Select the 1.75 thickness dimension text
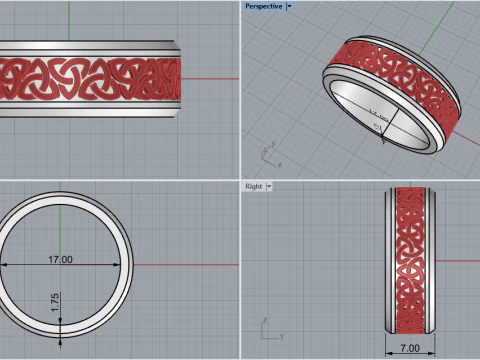Image resolution: width=480 pixels, height=360 pixels. [x=55, y=302]
